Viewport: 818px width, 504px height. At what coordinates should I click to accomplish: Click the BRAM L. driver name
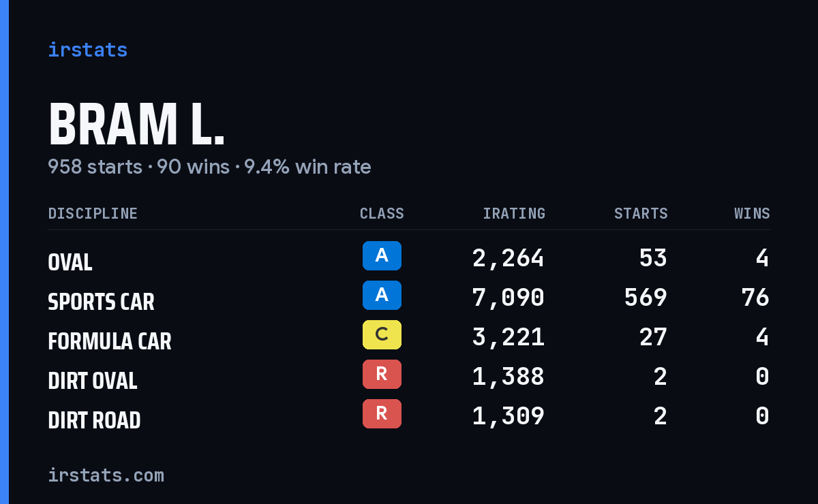tap(136, 125)
